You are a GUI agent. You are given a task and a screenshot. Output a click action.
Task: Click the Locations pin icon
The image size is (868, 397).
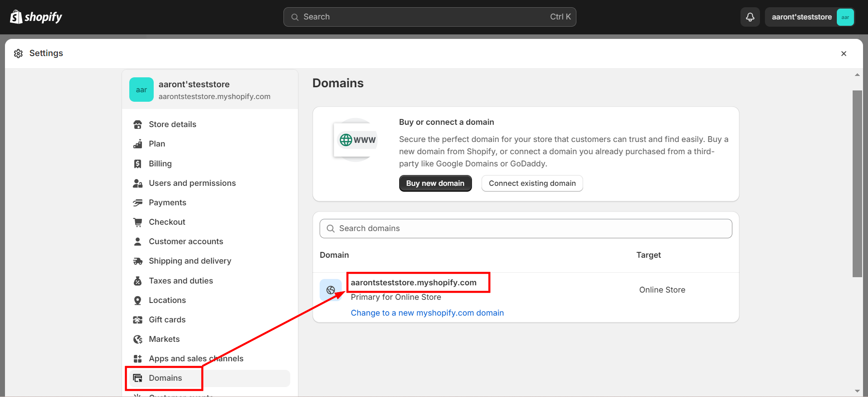click(138, 300)
